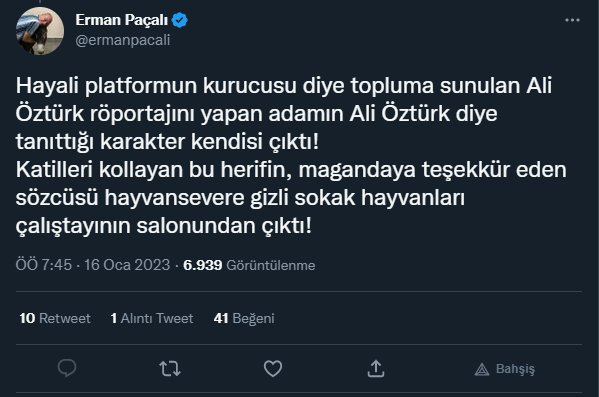
Task: Click the tweet paragraph starting Hayali platformun
Action: tap(284, 113)
